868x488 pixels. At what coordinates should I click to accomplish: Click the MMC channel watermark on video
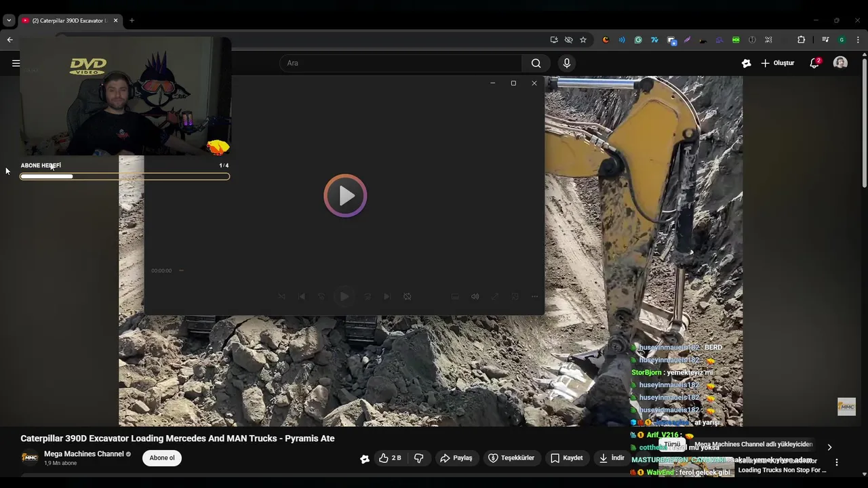click(846, 407)
